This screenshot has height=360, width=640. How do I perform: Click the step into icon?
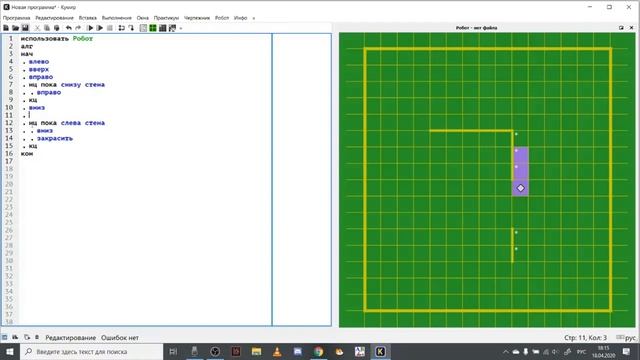[121, 28]
